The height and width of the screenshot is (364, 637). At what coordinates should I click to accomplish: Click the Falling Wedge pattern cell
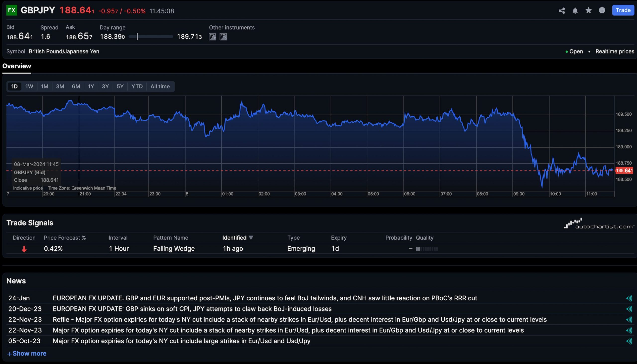tap(174, 249)
